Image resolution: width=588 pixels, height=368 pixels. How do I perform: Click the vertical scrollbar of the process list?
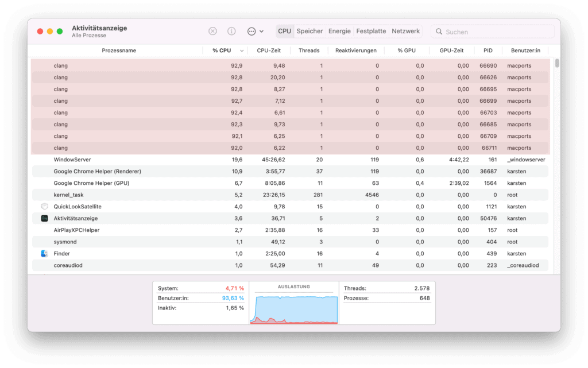557,63
